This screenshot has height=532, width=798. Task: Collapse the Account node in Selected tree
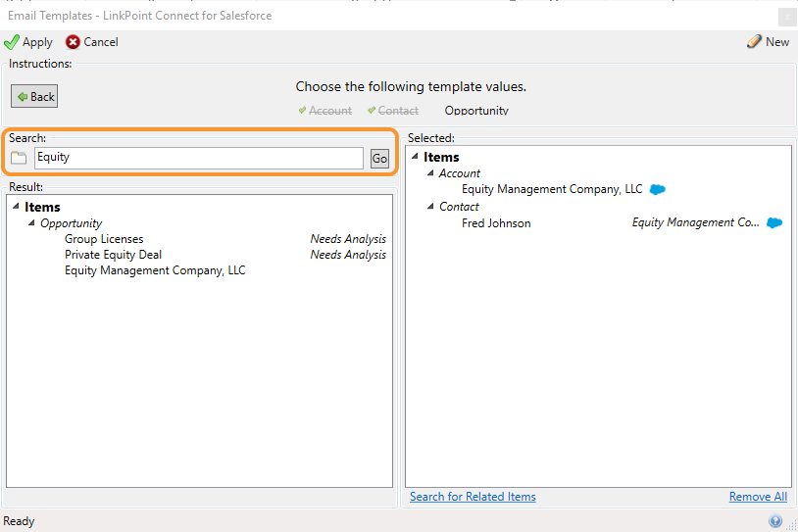pyautogui.click(x=430, y=173)
